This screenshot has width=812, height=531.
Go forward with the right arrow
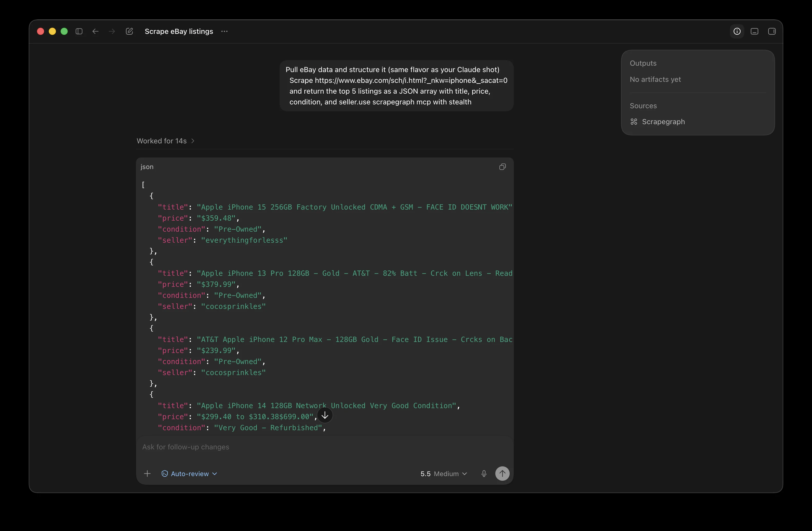[112, 31]
